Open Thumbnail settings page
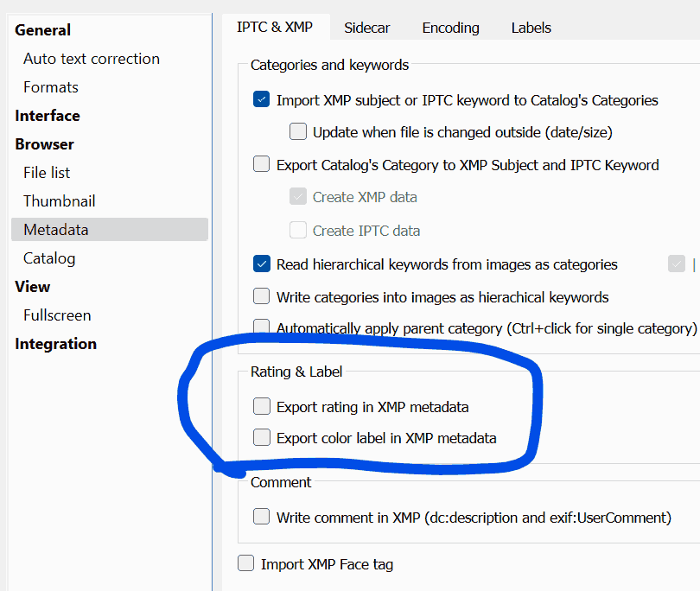Image resolution: width=700 pixels, height=591 pixels. click(60, 201)
